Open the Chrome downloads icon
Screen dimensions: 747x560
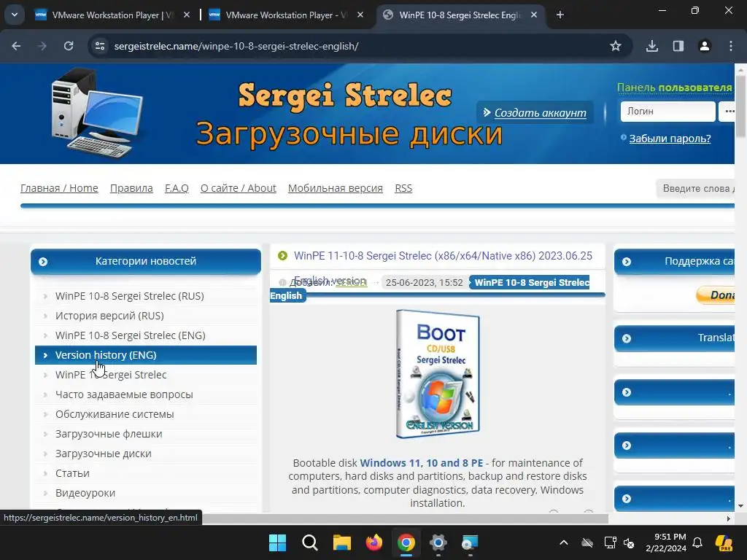tap(652, 46)
